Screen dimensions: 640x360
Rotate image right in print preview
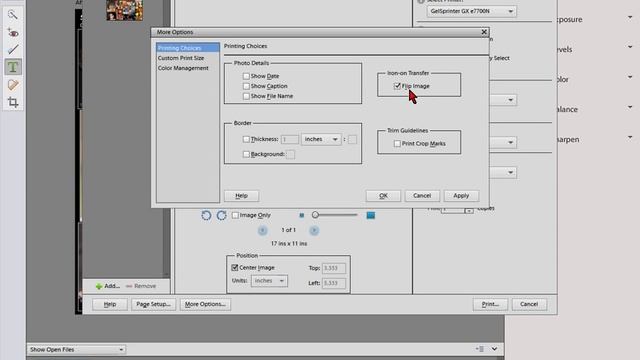(222, 215)
